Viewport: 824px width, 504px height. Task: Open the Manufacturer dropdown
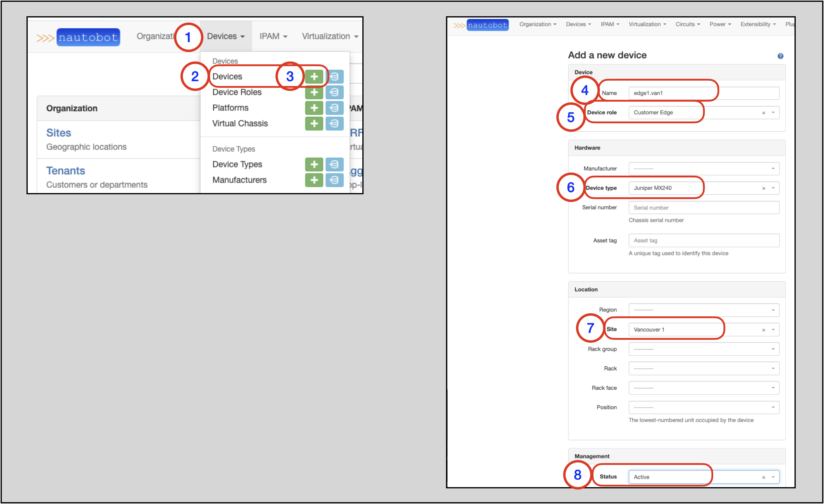704,168
